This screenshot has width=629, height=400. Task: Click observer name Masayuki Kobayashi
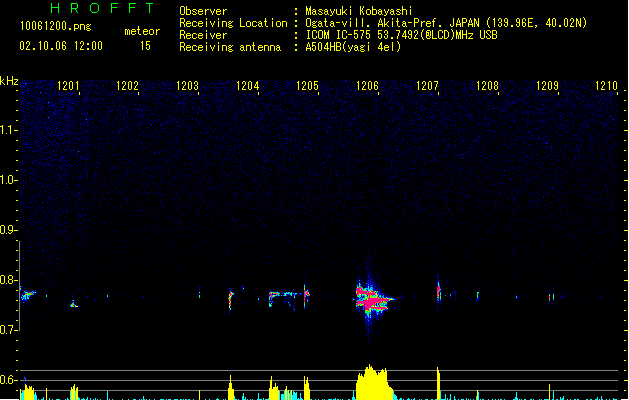click(x=359, y=11)
